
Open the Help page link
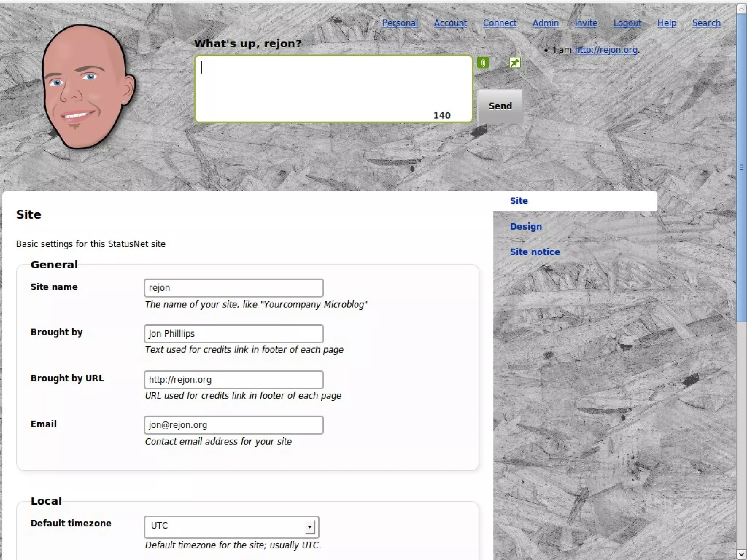click(667, 23)
